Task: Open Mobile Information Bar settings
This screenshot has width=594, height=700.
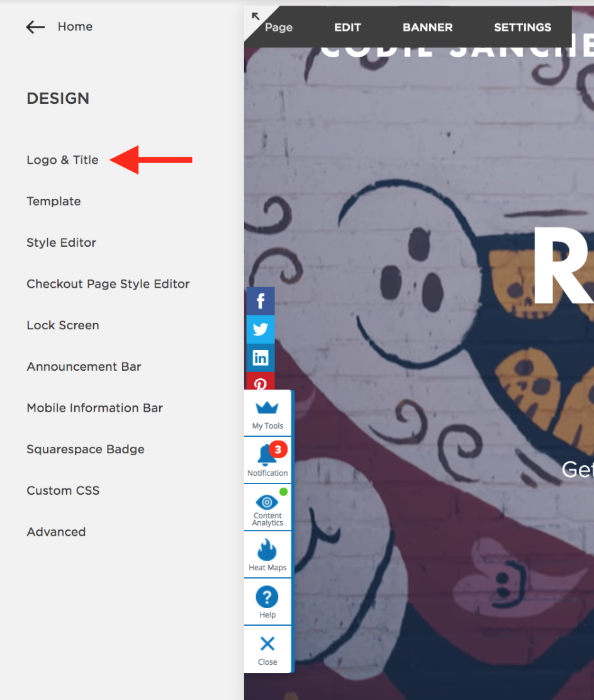Action: [x=94, y=408]
